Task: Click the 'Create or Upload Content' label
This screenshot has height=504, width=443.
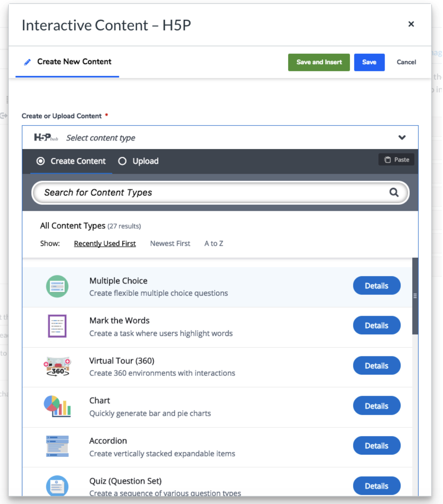Action: (61, 116)
